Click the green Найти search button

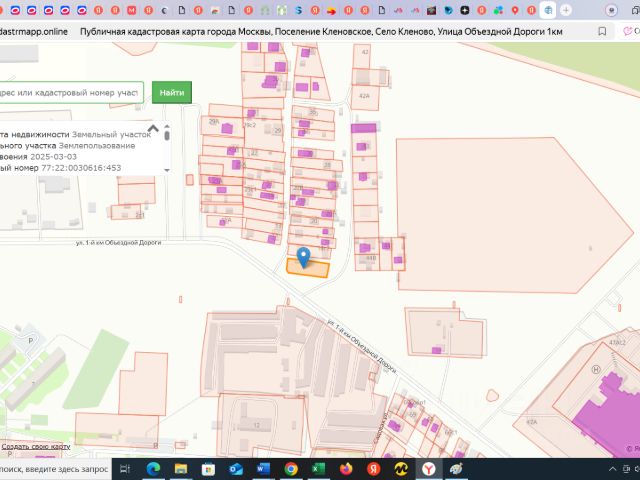[171, 93]
